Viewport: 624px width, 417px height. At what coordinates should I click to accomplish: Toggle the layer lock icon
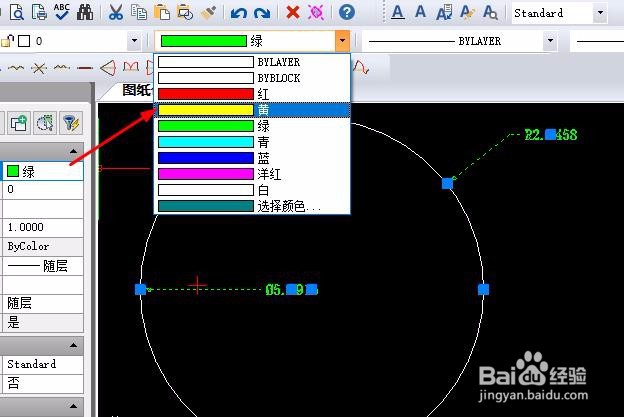[x=8, y=41]
